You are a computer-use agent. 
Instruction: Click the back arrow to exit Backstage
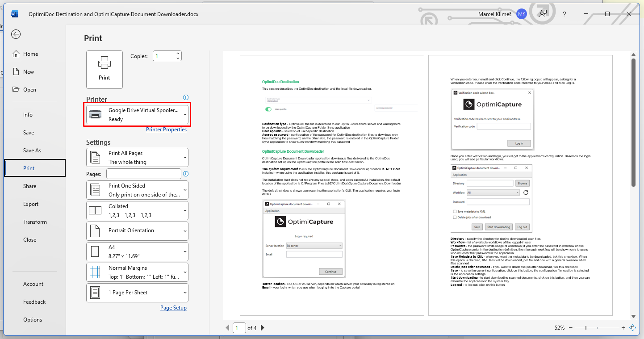tap(16, 34)
